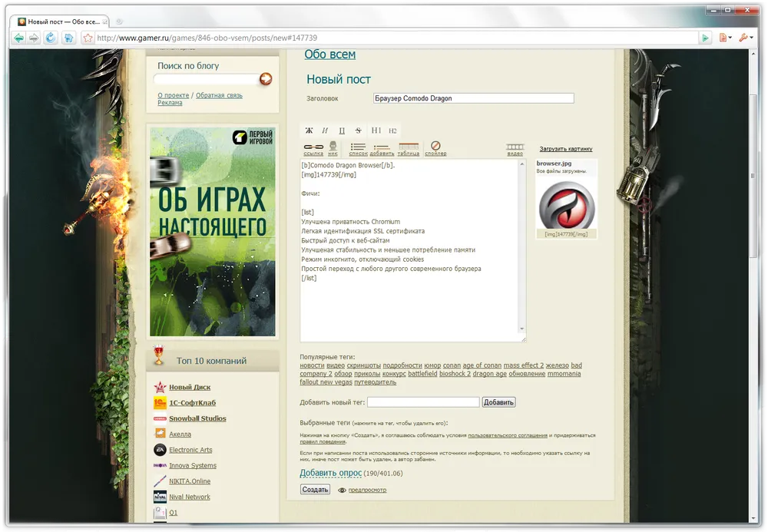Expand the Добавить опрос poll section

coord(330,473)
